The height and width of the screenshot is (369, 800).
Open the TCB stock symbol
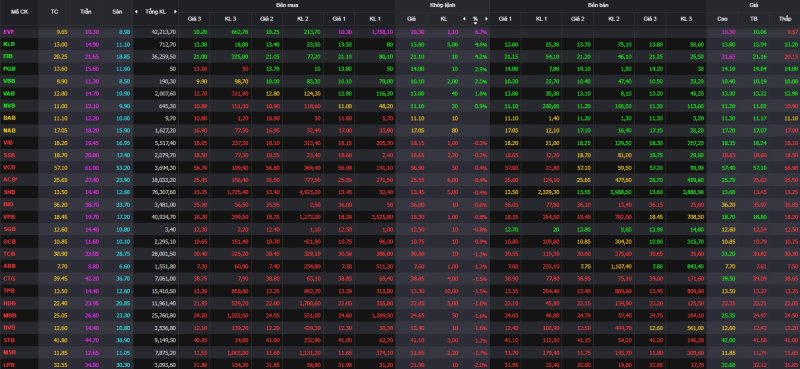click(x=9, y=254)
